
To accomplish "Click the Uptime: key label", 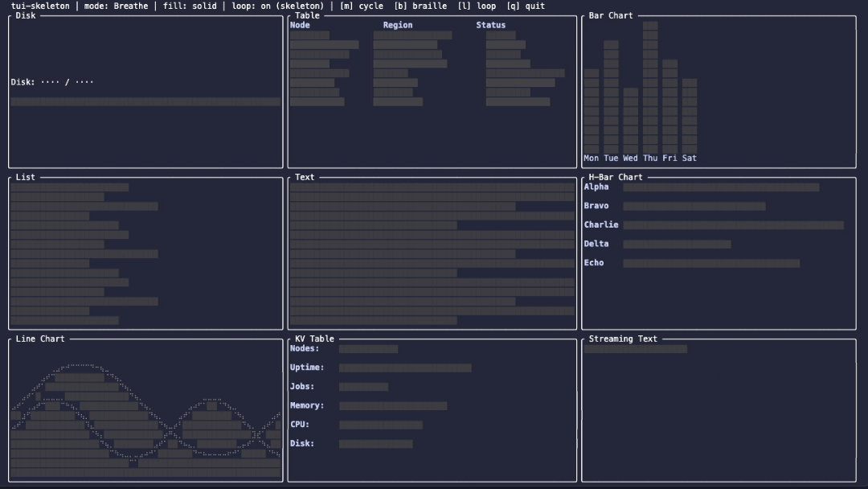I will tap(307, 368).
